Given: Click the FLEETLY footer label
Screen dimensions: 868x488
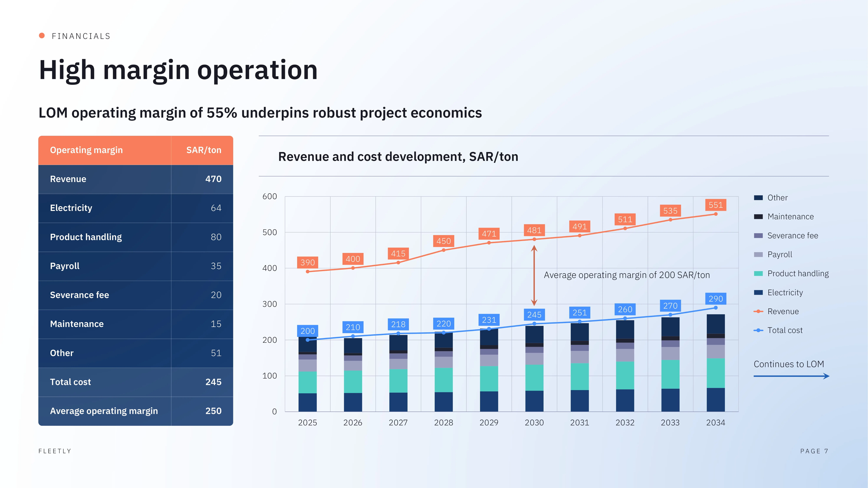Looking at the screenshot, I should click(55, 451).
